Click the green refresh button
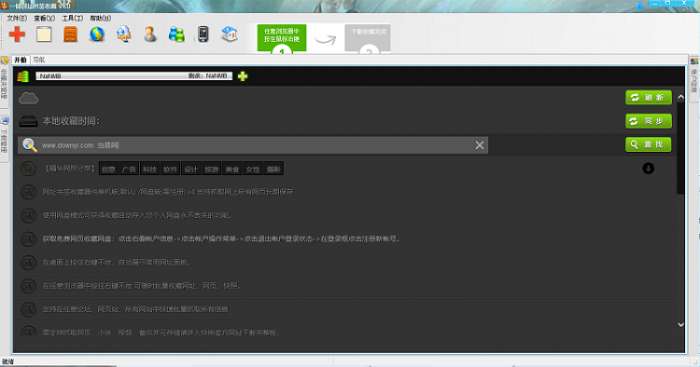Viewport: 700px width, 367px height. [x=649, y=97]
